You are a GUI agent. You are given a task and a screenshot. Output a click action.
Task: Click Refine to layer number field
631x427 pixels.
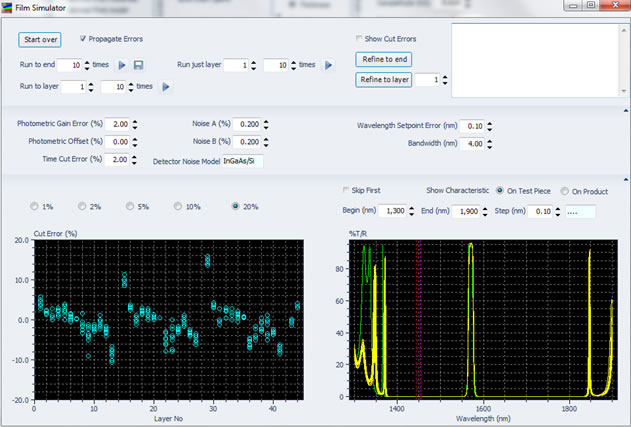428,80
